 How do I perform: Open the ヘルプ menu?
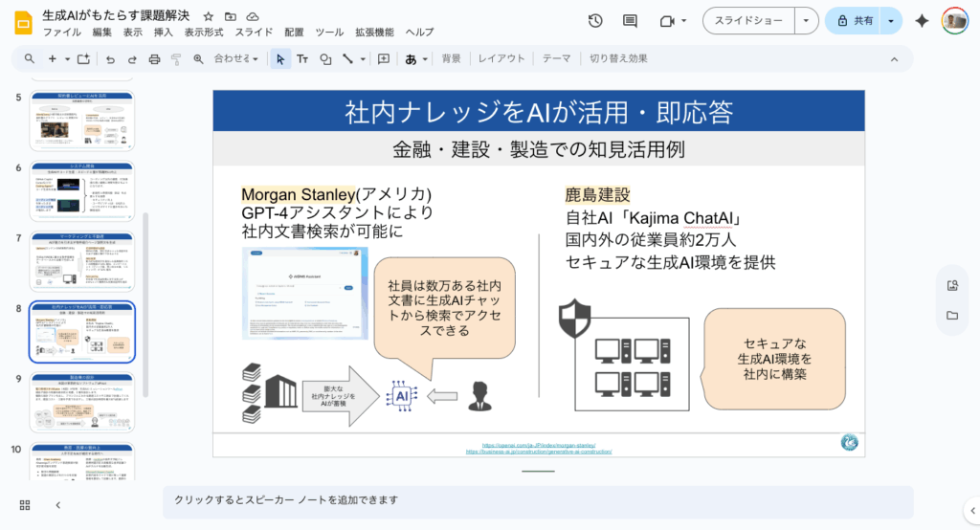pyautogui.click(x=419, y=33)
